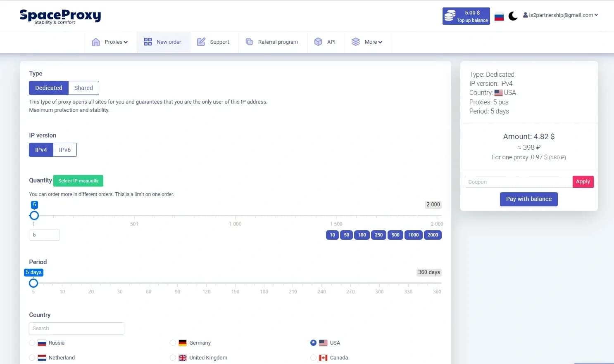Open the Proxies navigation icon
Viewport: 614px width, 364px height.
(x=96, y=42)
